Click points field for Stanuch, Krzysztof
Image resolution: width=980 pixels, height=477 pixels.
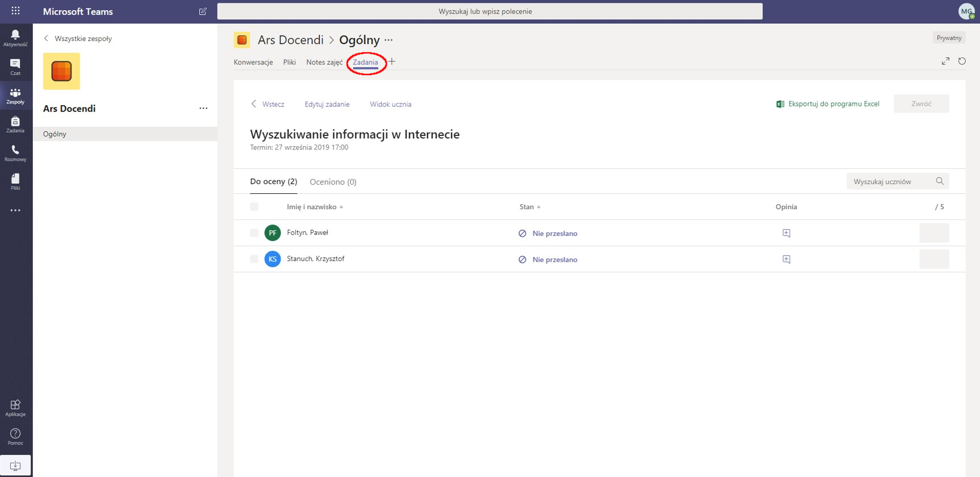coord(934,259)
